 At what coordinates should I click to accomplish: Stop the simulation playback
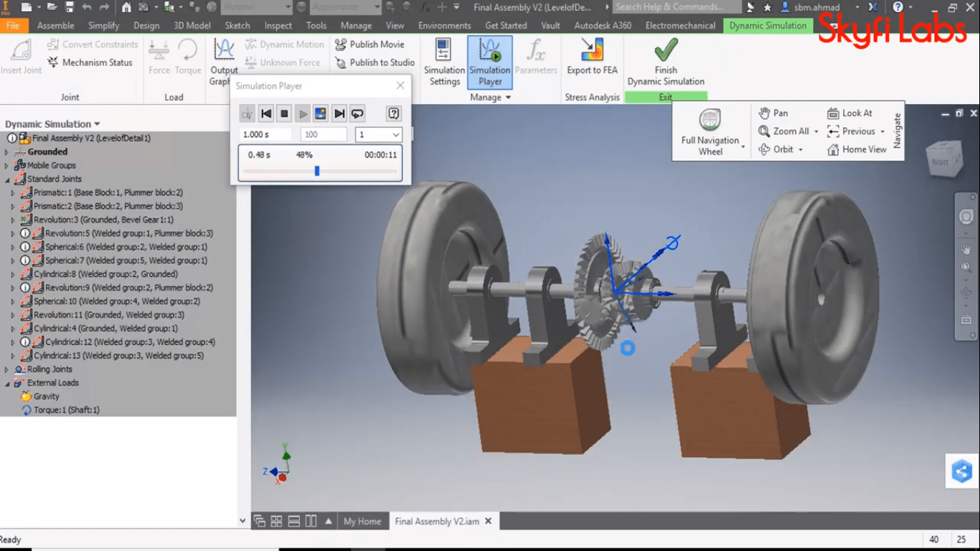coord(284,113)
